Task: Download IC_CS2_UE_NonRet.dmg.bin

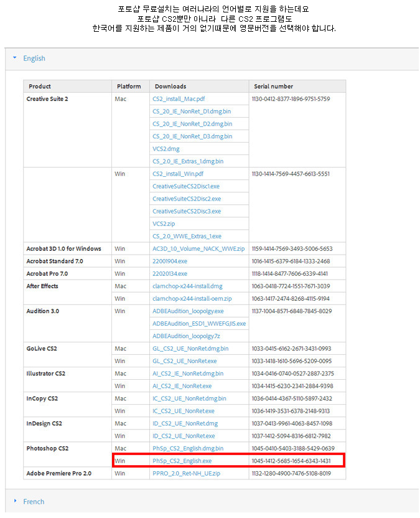Action: [x=189, y=398]
